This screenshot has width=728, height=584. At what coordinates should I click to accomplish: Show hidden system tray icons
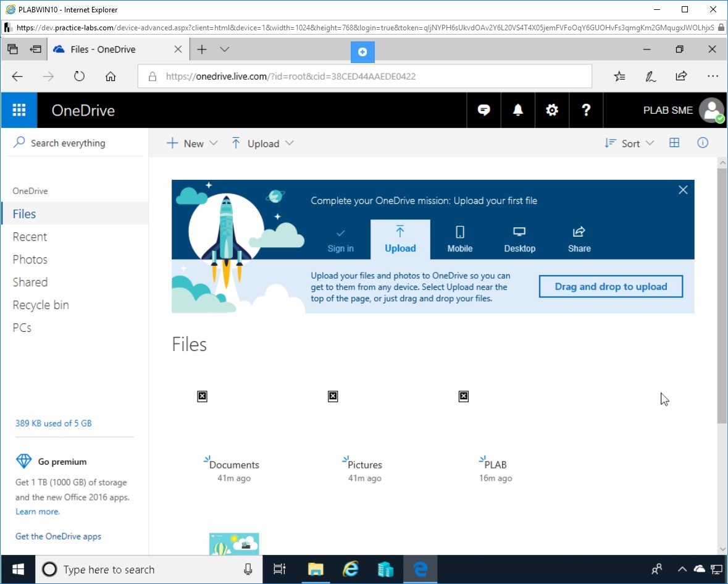coord(682,569)
